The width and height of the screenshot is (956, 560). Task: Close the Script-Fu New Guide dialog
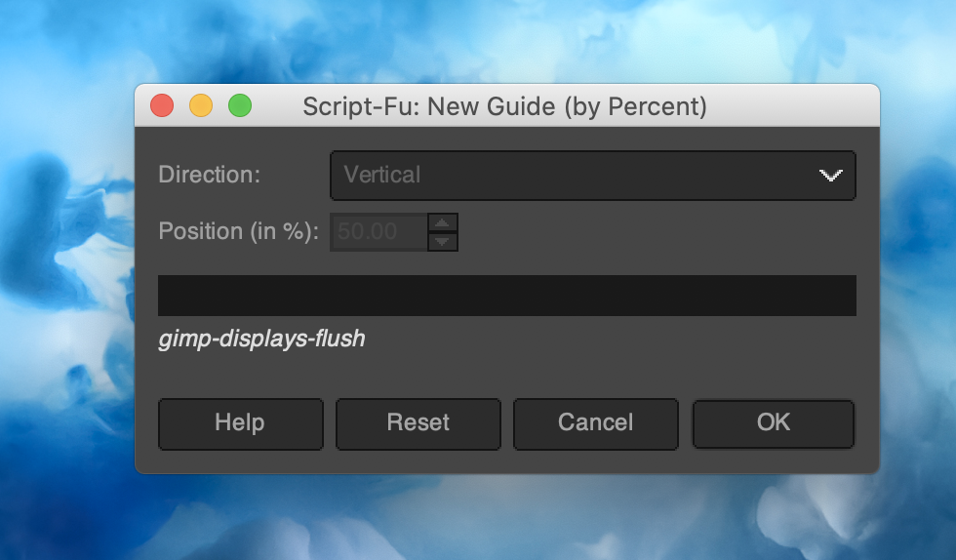[x=162, y=105]
